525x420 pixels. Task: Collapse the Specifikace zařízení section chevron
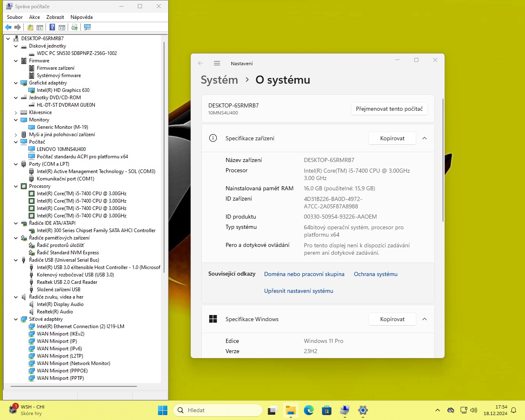(x=425, y=138)
